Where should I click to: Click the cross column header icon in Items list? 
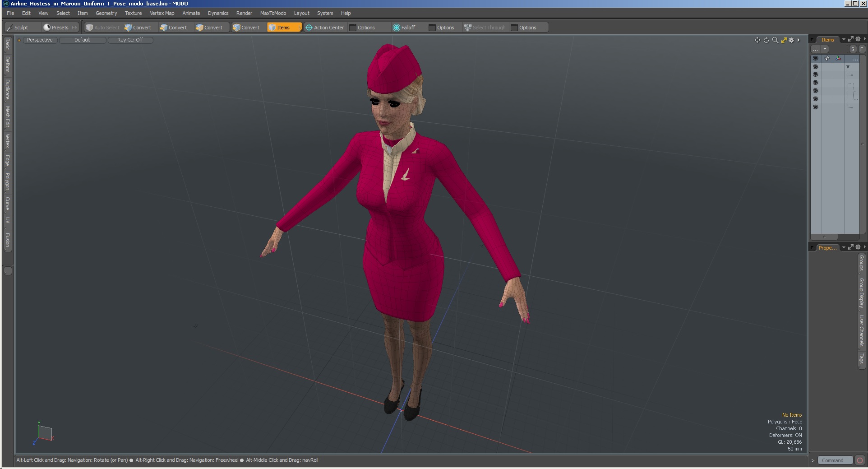coord(827,59)
